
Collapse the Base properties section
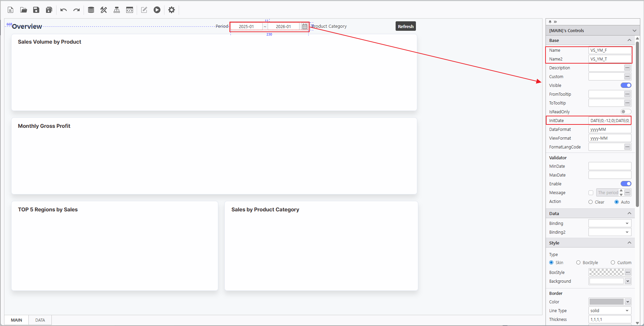coord(629,40)
